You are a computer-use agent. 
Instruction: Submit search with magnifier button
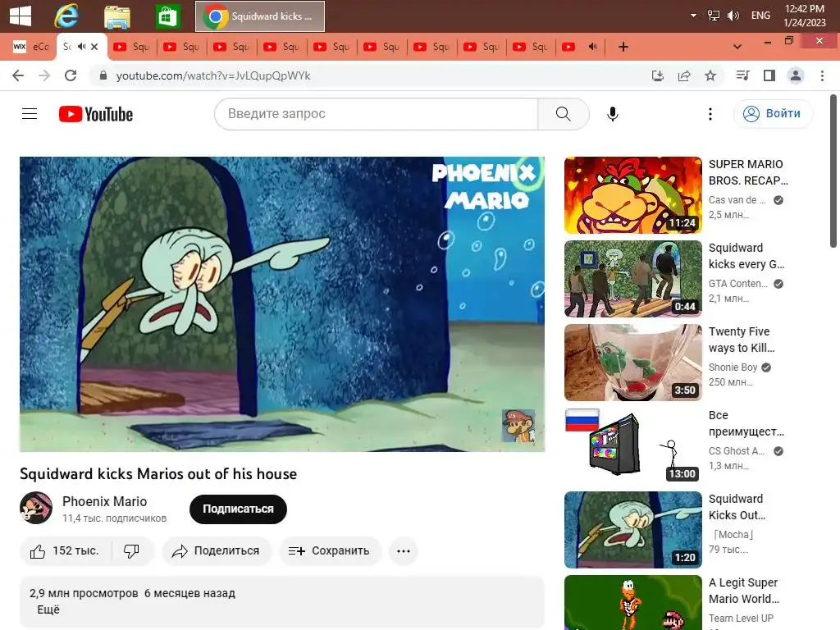563,113
